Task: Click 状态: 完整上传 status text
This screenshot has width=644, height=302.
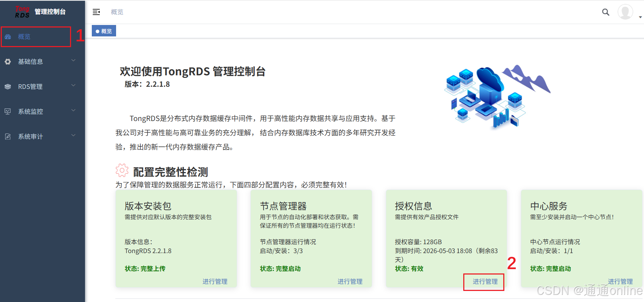Action: point(145,269)
